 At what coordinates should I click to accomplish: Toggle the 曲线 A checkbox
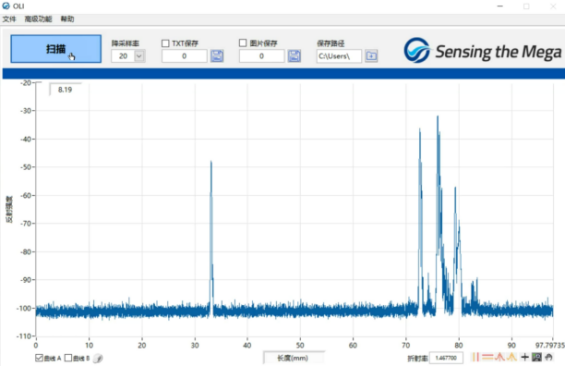click(39, 358)
